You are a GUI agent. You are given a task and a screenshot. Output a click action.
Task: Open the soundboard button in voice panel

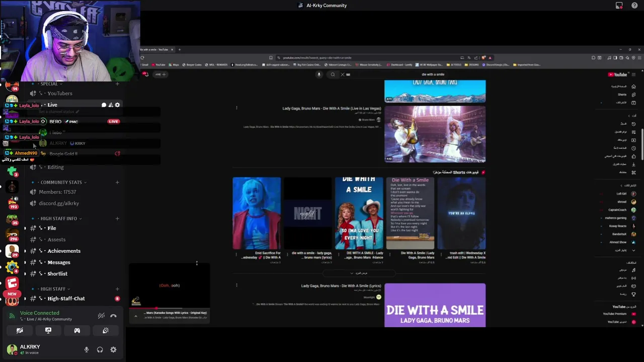tap(106, 330)
